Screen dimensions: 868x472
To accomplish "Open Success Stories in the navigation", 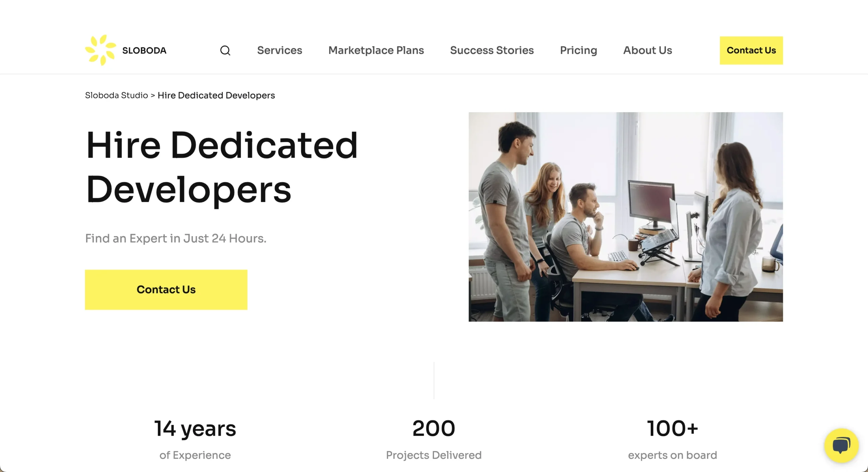I will coord(492,50).
